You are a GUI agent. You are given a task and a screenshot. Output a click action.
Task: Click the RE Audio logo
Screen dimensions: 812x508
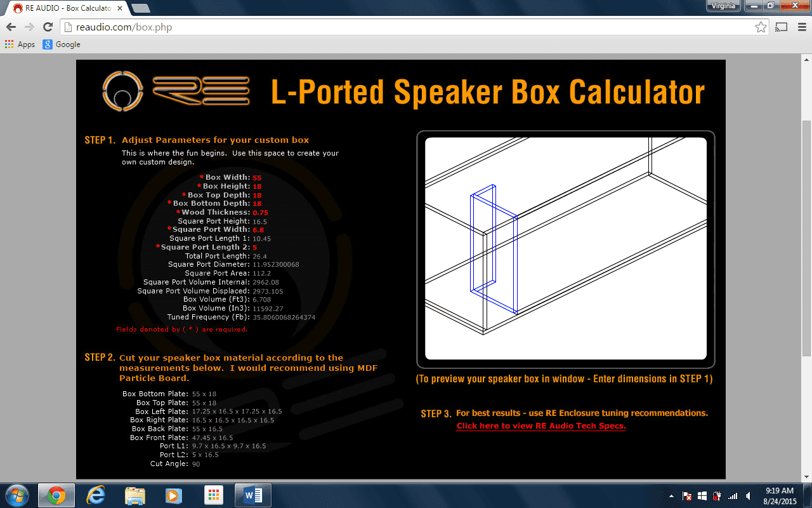[x=176, y=92]
